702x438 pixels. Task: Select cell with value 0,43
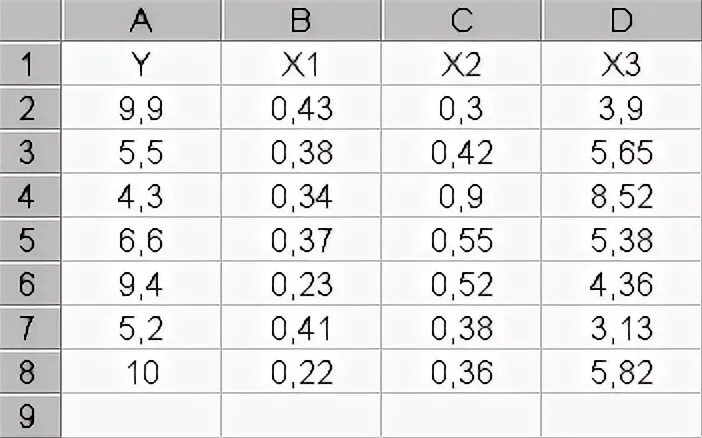[x=301, y=107]
